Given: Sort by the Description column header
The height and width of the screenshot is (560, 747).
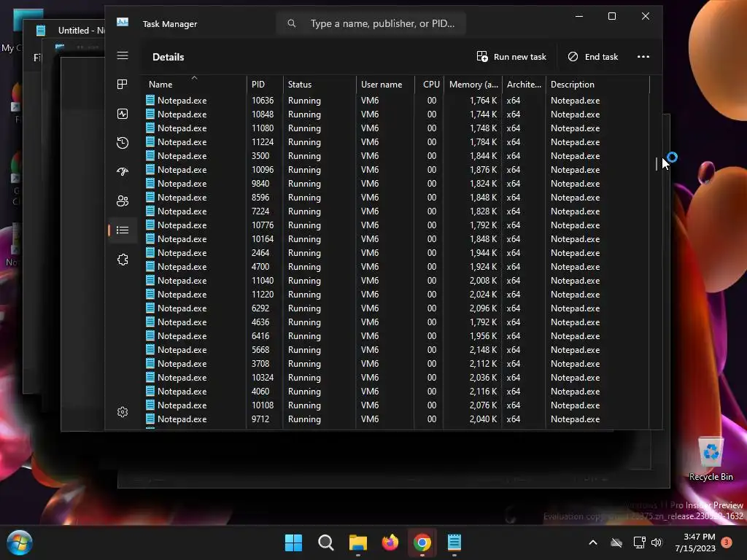Looking at the screenshot, I should point(597,85).
